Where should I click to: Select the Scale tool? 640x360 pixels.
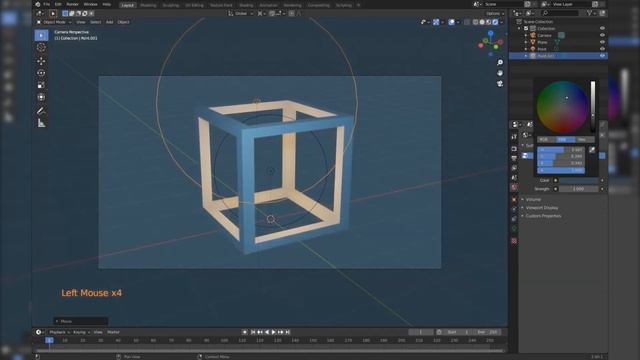[41, 85]
